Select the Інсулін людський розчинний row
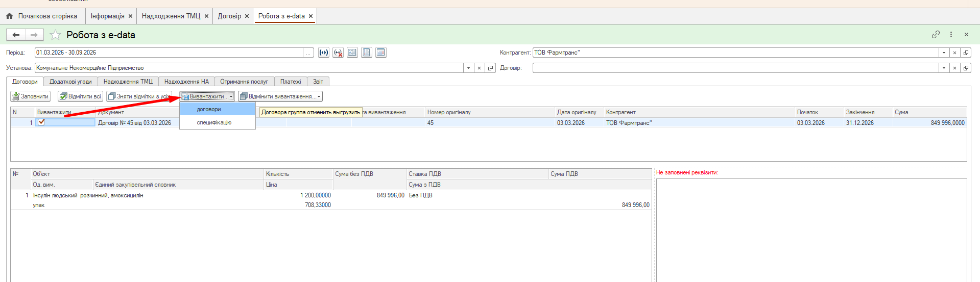This screenshot has height=282, width=980. (331, 200)
